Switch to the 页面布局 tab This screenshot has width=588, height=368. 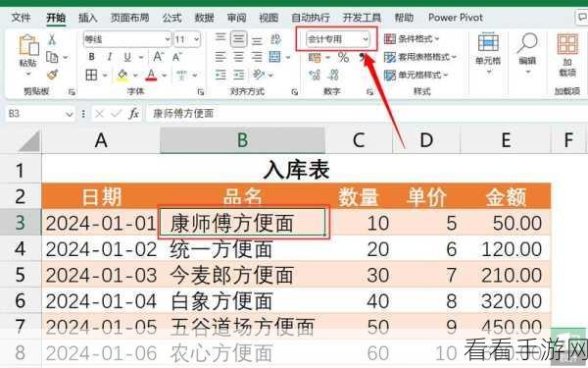[129, 18]
